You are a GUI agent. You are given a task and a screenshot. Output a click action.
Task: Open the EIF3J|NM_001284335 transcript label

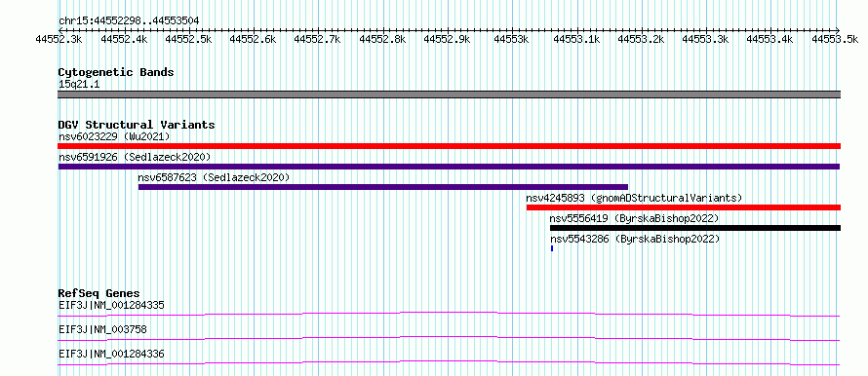click(111, 305)
